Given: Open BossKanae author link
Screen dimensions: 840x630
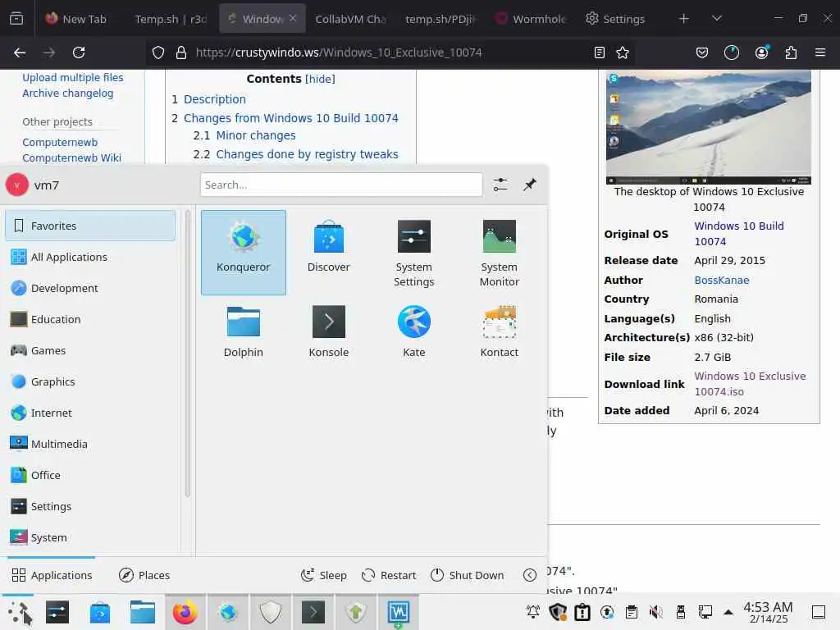Looking at the screenshot, I should (722, 281).
